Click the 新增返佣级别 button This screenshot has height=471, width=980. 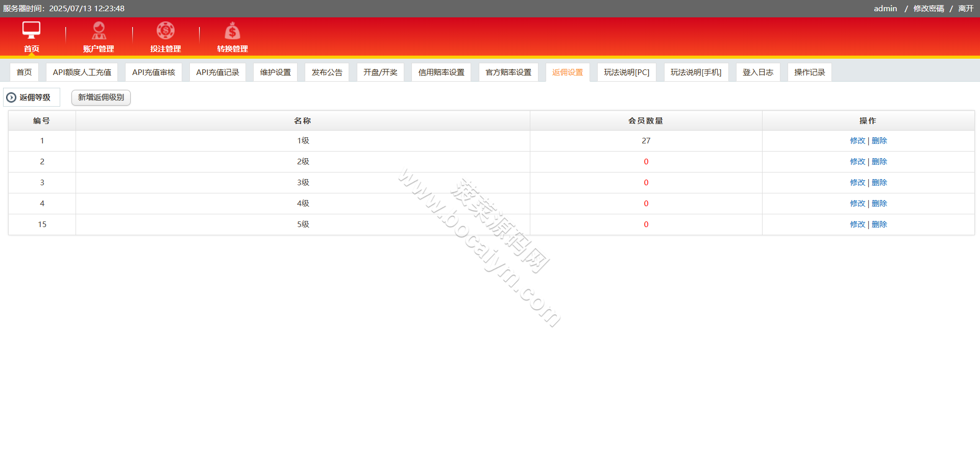tap(101, 97)
